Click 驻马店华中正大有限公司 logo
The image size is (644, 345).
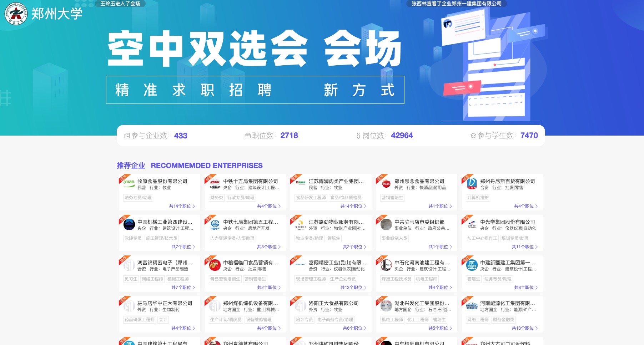pyautogui.click(x=129, y=305)
